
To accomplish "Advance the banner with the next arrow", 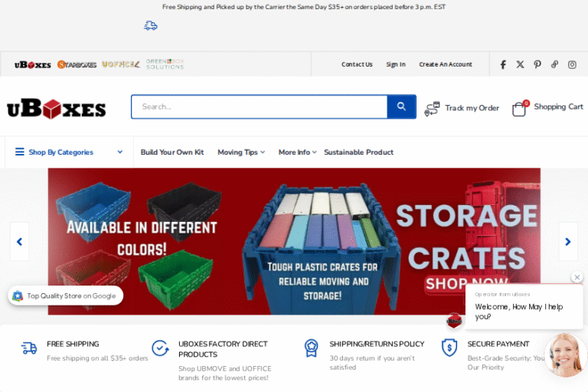I will 568,242.
